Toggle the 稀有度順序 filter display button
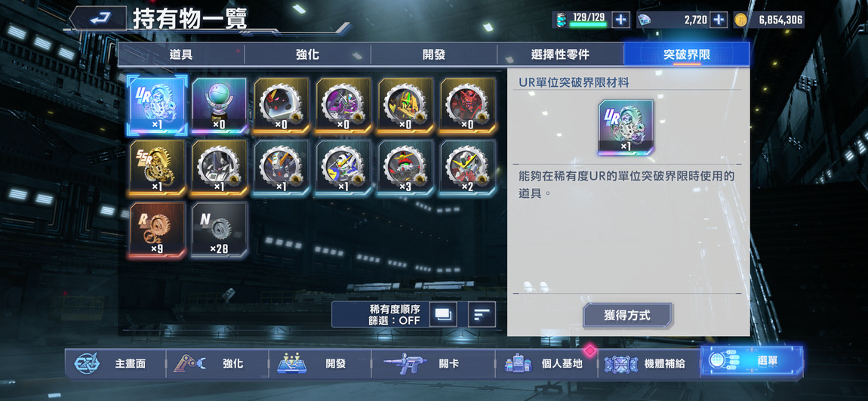The image size is (868, 401). pyautogui.click(x=443, y=314)
